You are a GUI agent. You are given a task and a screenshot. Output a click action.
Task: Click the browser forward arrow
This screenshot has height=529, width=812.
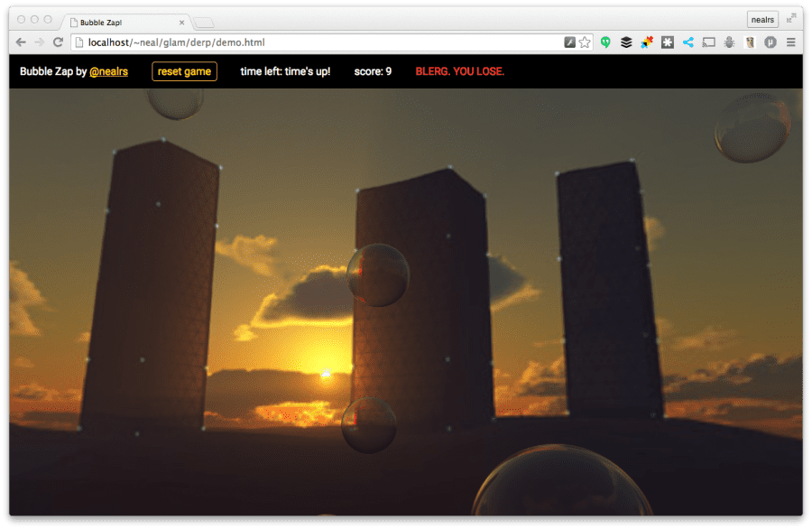pos(39,42)
